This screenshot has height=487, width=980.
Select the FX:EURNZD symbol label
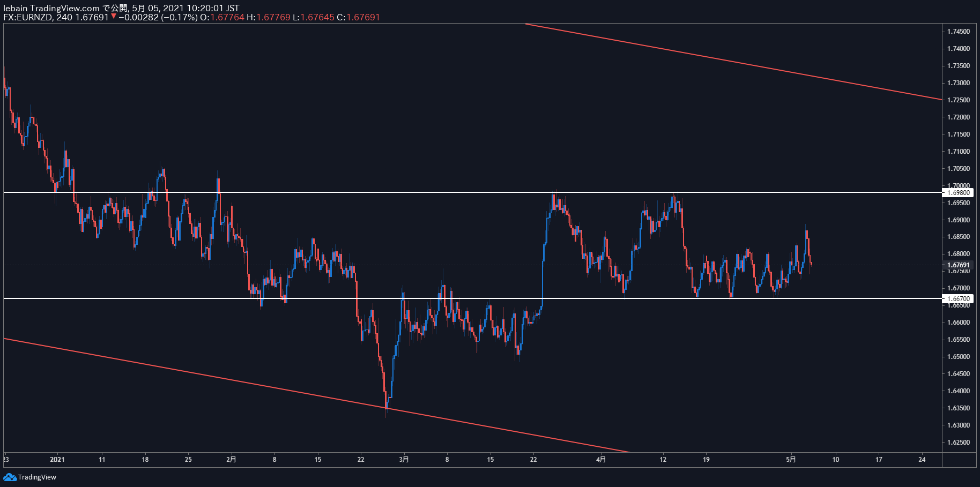coord(28,17)
